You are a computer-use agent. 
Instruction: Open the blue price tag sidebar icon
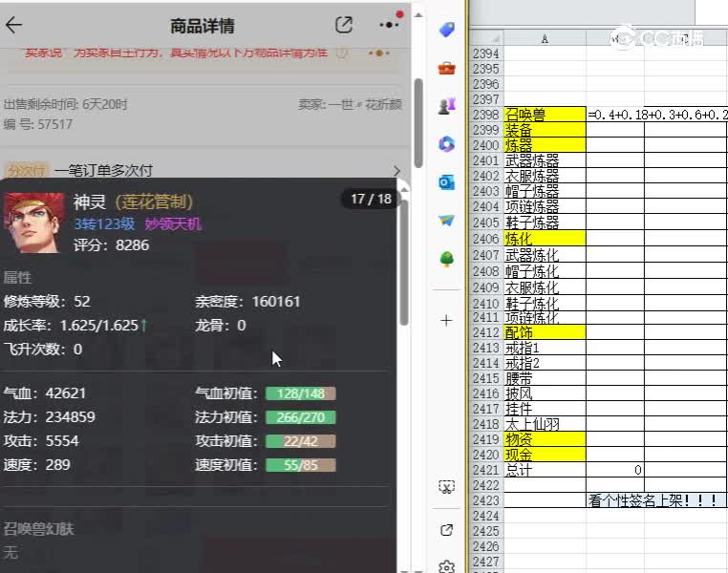[447, 30]
